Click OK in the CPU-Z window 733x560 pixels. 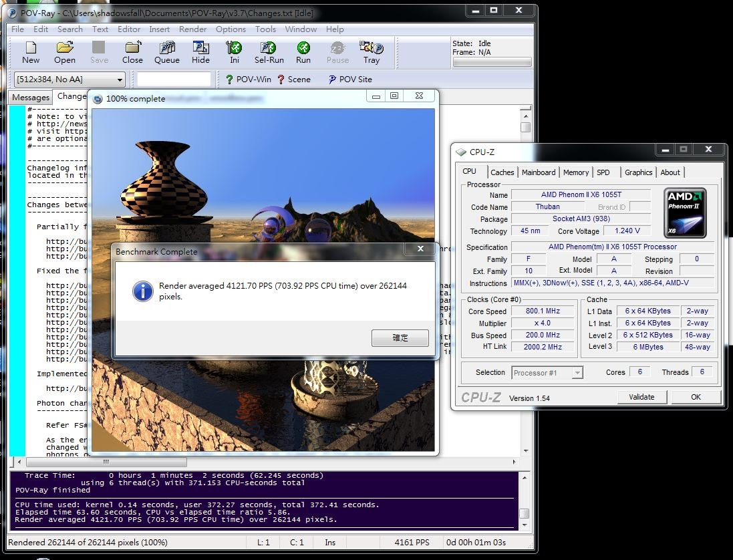coord(696,397)
